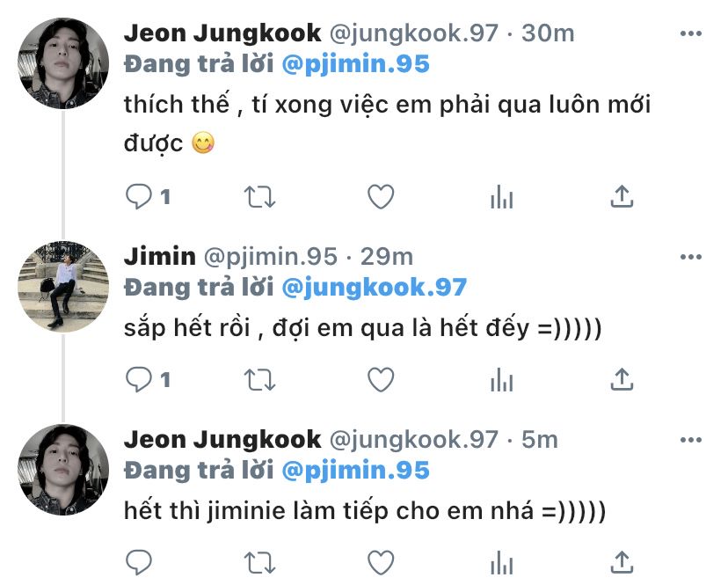728x585 pixels.
Task: Like Jungkook's tweet posted 30m ago
Action: 380,197
